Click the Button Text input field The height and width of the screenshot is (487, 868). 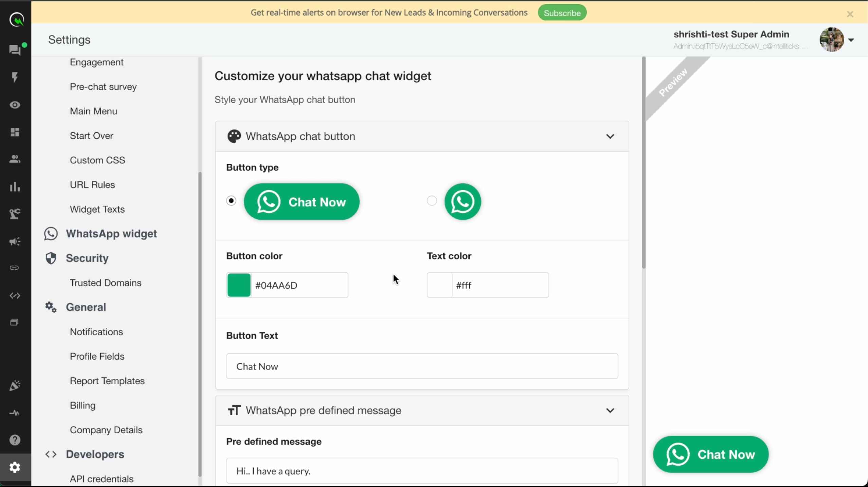(422, 366)
